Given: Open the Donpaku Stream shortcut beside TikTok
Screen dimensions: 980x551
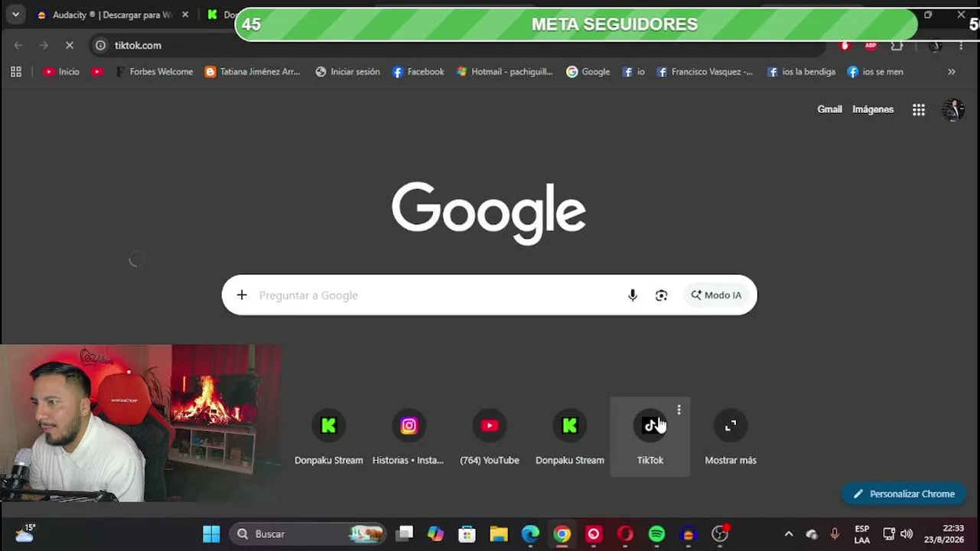Looking at the screenshot, I should [570, 437].
